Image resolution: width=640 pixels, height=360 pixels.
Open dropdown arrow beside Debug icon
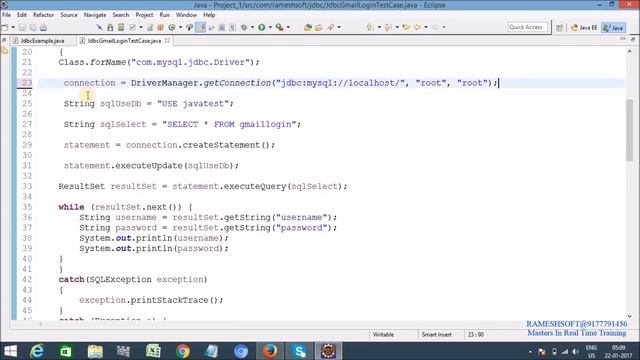pyautogui.click(x=252, y=27)
